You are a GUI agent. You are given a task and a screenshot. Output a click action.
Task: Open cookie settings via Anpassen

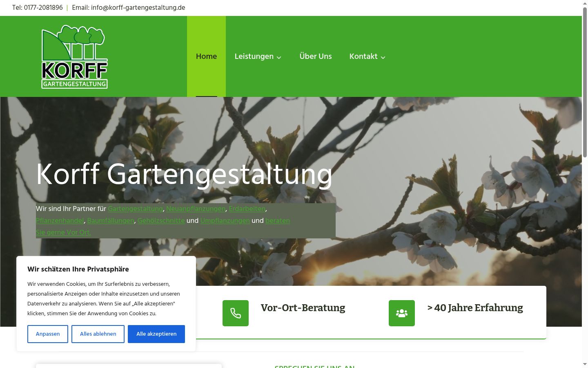(x=48, y=334)
